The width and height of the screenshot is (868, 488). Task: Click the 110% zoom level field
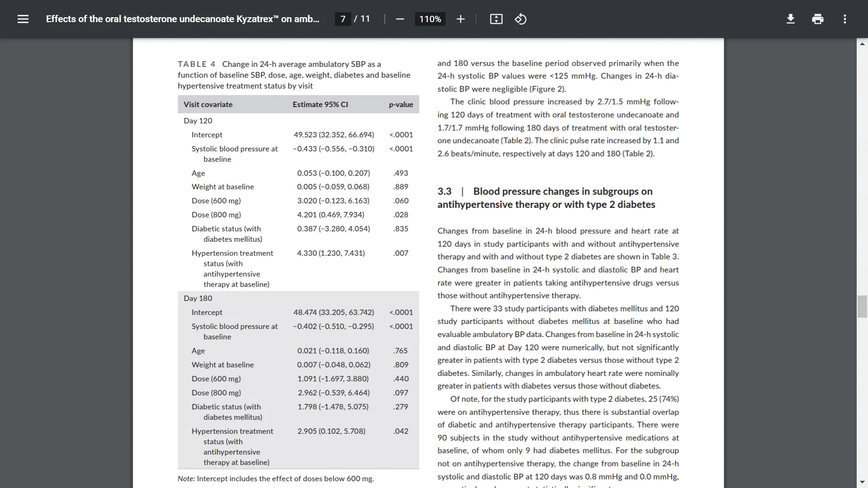(430, 19)
